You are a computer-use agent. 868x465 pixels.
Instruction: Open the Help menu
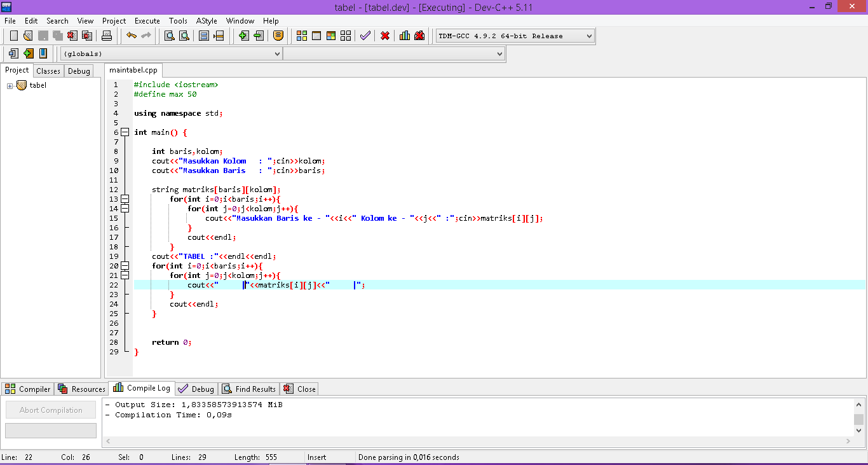click(271, 21)
